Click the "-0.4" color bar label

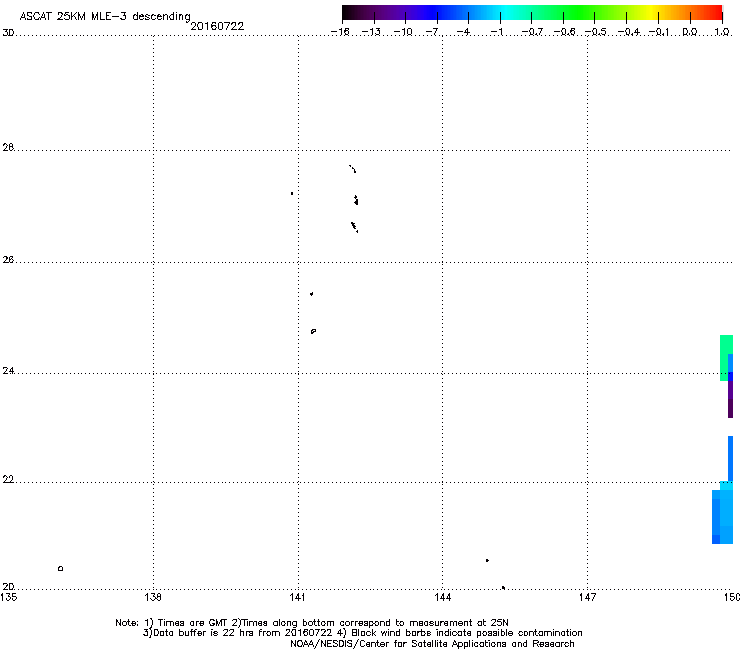tap(629, 32)
